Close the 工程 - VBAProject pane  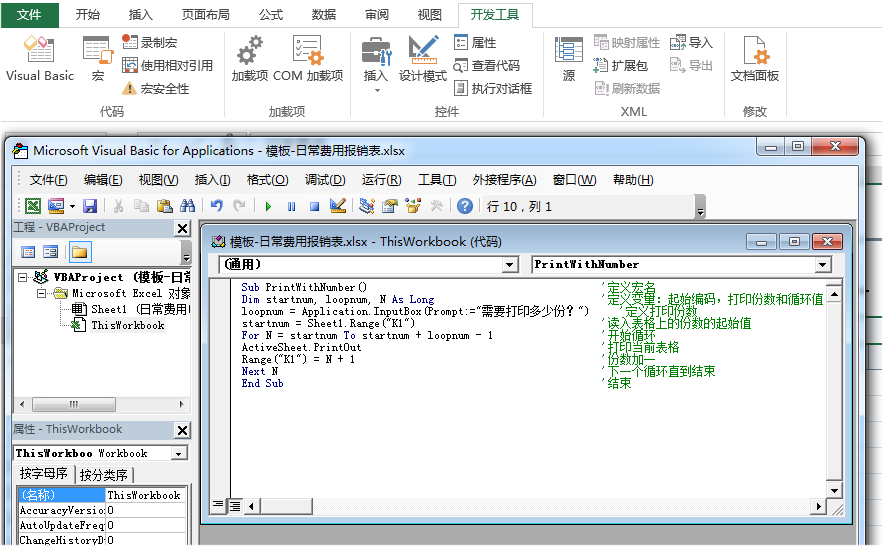tap(182, 228)
